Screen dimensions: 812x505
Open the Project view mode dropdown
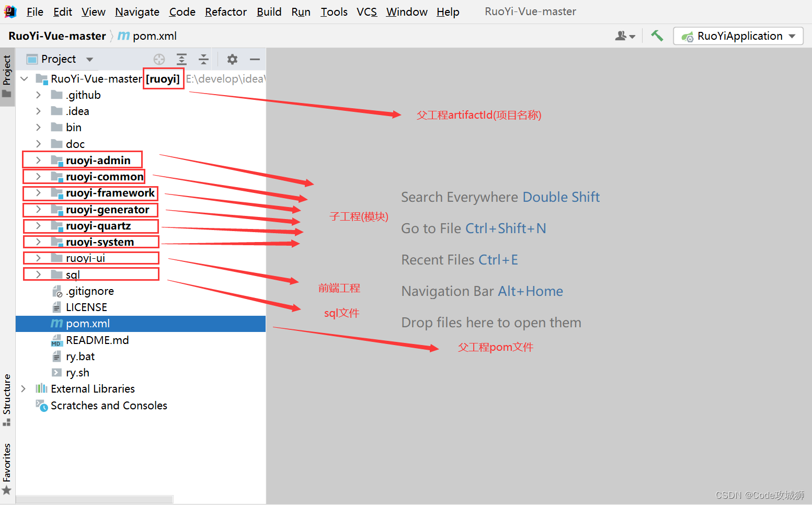89,60
